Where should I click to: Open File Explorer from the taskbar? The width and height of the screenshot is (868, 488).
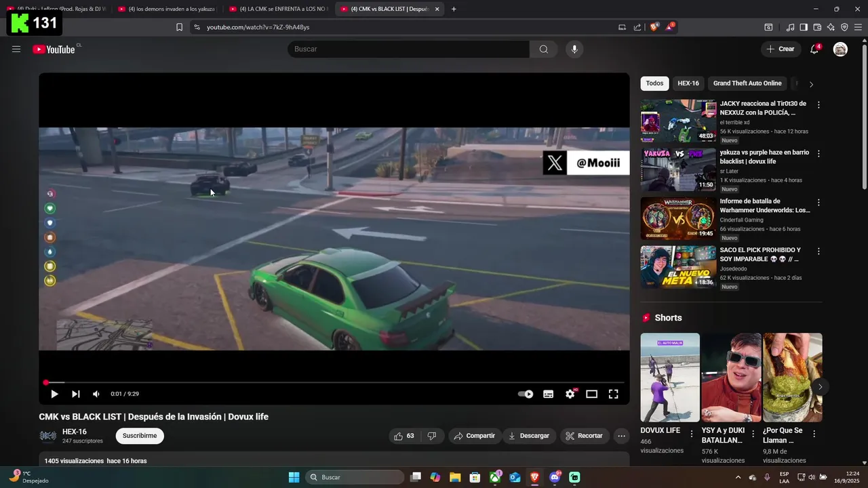pyautogui.click(x=455, y=477)
